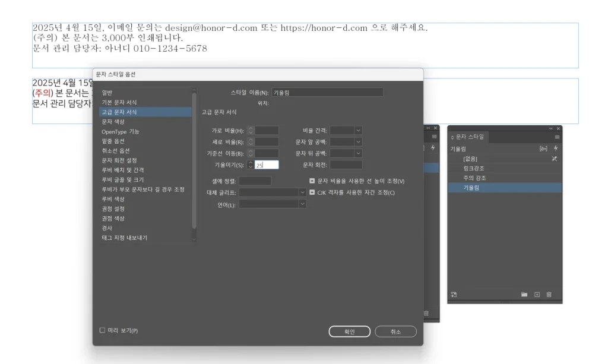This screenshot has height=364, width=608.
Task: Select 권점 색상 category
Action: [145, 219]
